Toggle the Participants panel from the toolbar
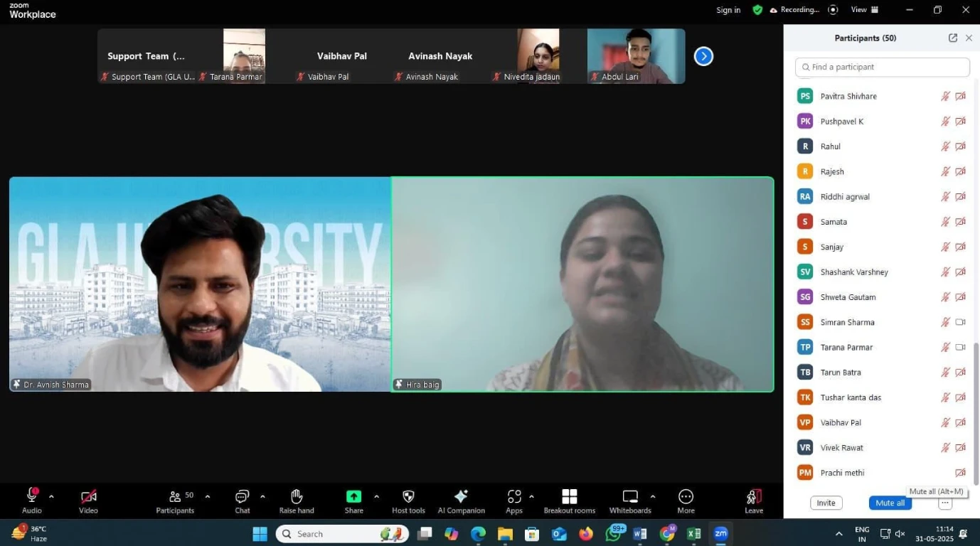 point(175,496)
